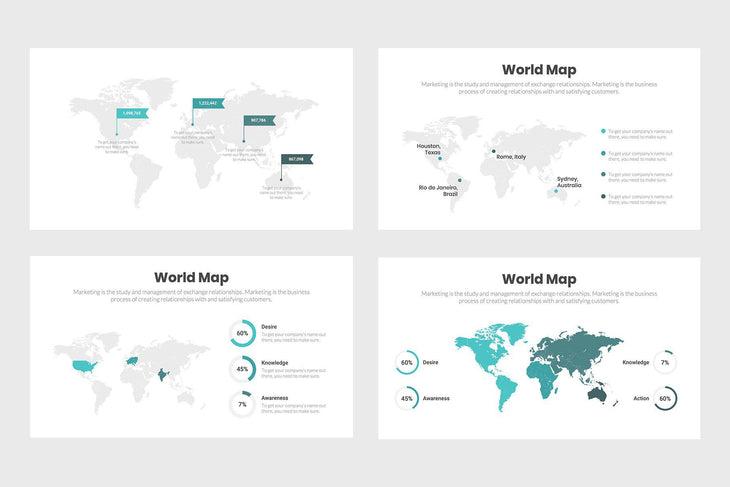Click the "World Map" title in top-right slide
Viewport: 730px width, 487px height.
(538, 70)
